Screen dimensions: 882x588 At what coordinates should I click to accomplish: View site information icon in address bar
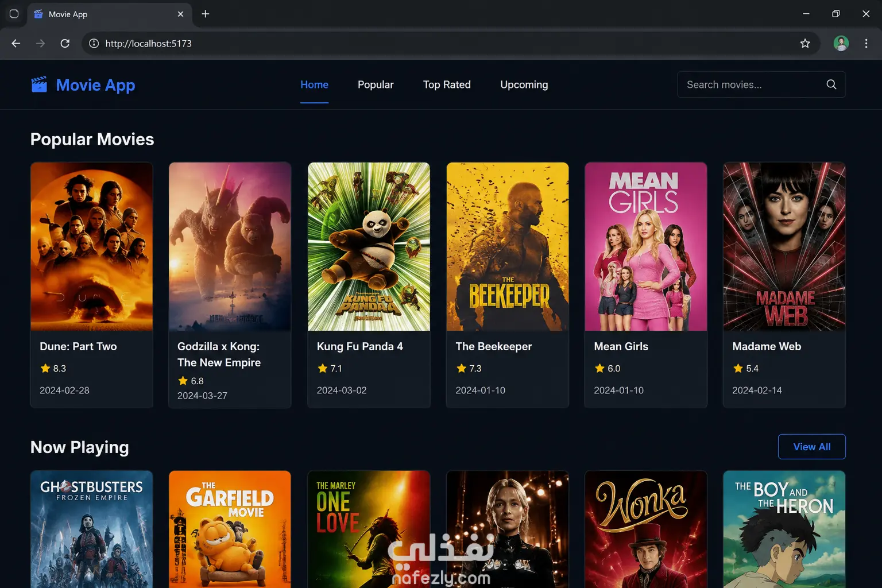coord(94,44)
